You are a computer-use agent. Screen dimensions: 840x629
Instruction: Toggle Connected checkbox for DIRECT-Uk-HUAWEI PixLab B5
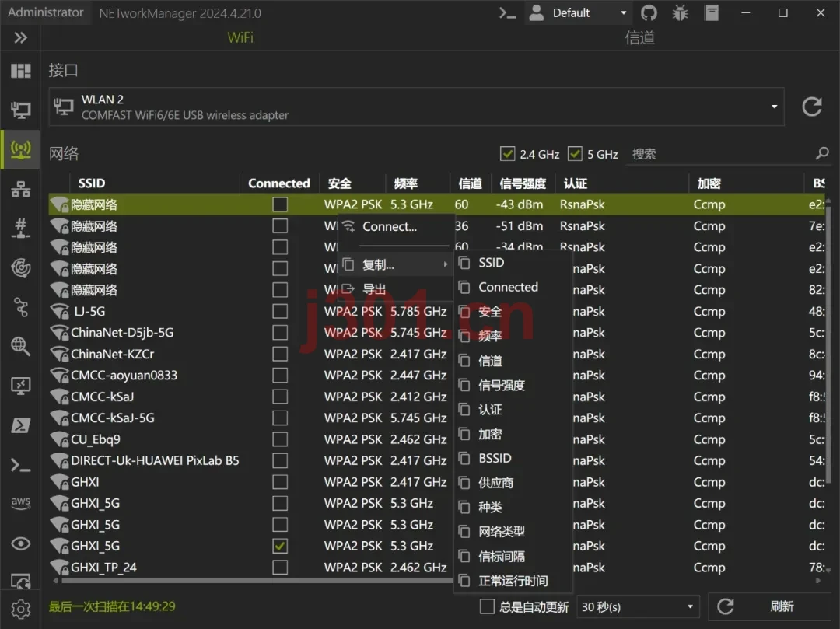tap(280, 460)
